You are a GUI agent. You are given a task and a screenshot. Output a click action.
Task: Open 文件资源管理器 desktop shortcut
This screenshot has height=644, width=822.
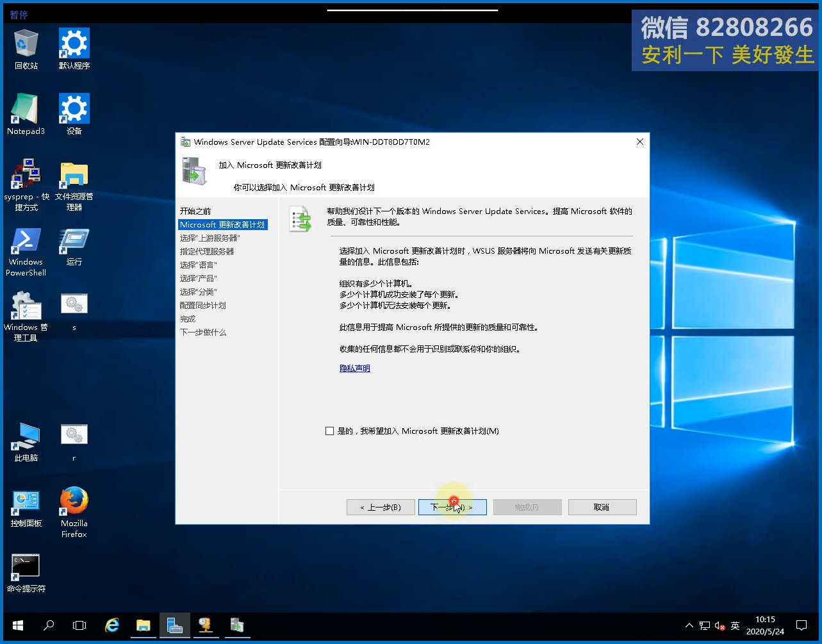tap(74, 185)
